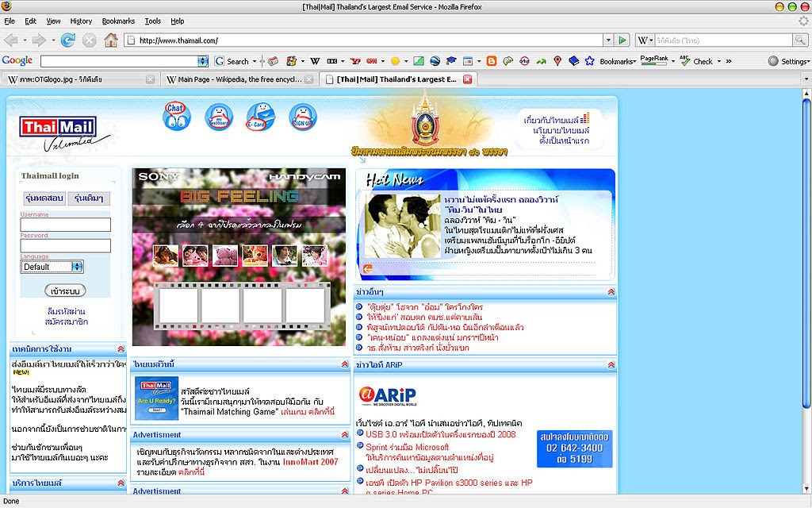
Task: Open the tab list dropdown arrow
Action: [806, 79]
